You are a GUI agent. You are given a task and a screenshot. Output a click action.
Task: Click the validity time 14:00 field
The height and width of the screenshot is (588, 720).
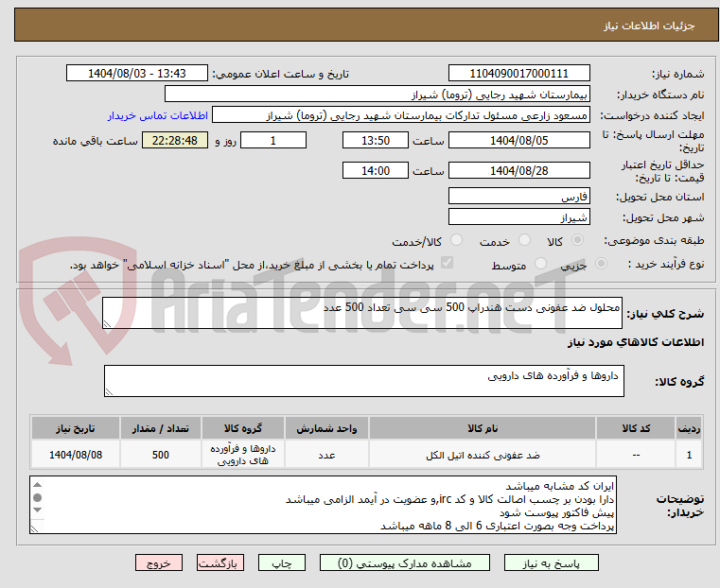pos(376,170)
